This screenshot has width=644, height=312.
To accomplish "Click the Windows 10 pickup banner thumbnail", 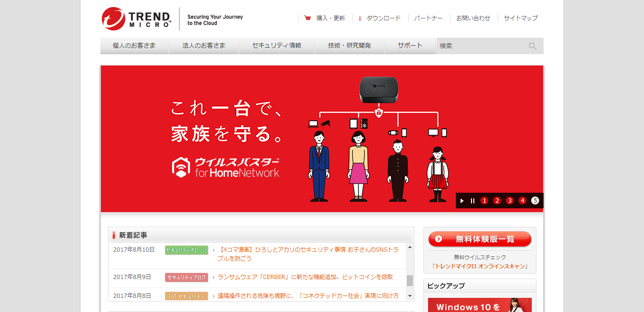I will click(480, 305).
